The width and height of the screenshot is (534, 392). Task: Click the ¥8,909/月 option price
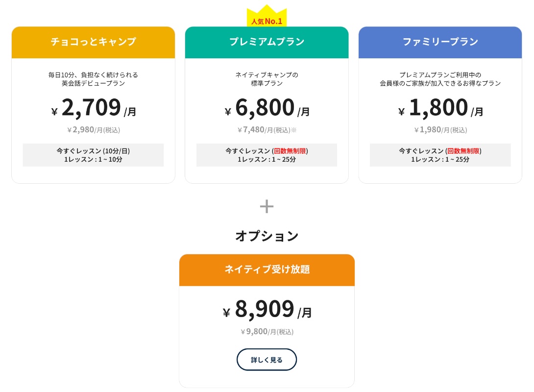267,310
